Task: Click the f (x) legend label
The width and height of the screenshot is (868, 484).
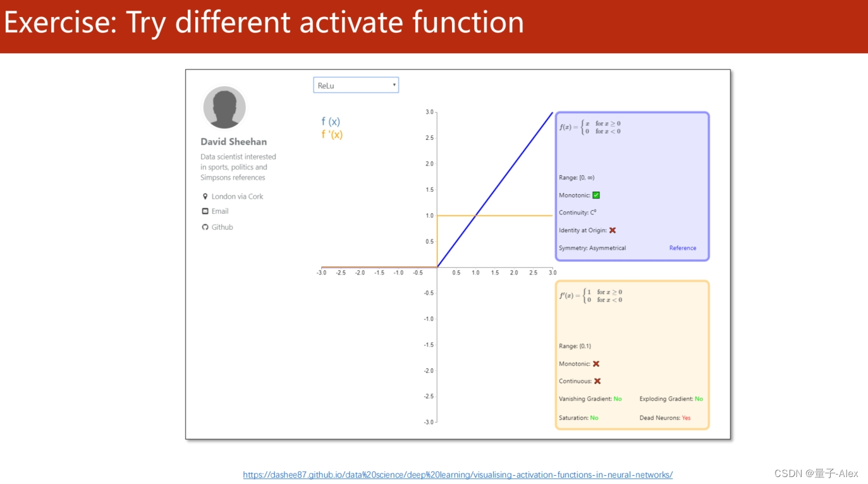Action: point(331,121)
